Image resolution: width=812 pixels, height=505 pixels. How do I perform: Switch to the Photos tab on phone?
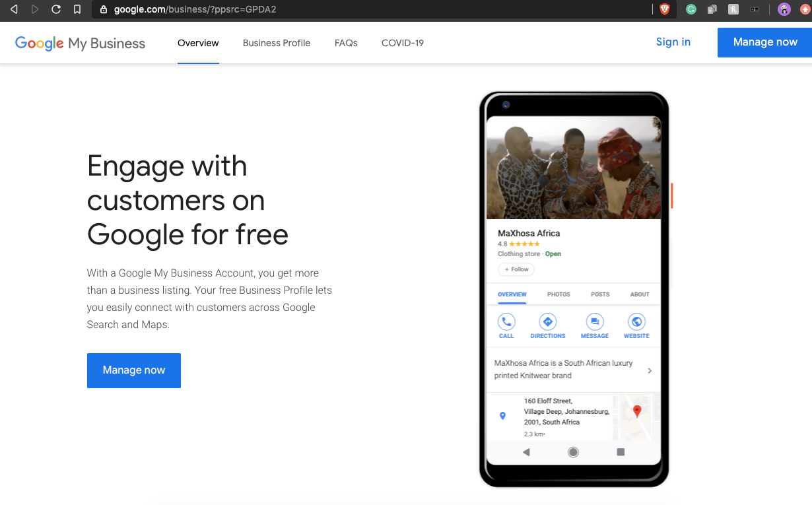pos(558,294)
